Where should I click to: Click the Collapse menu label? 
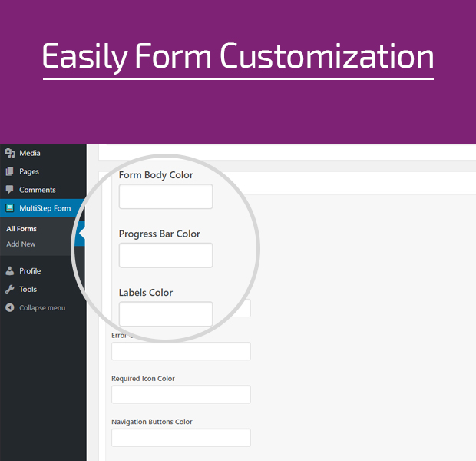(42, 308)
